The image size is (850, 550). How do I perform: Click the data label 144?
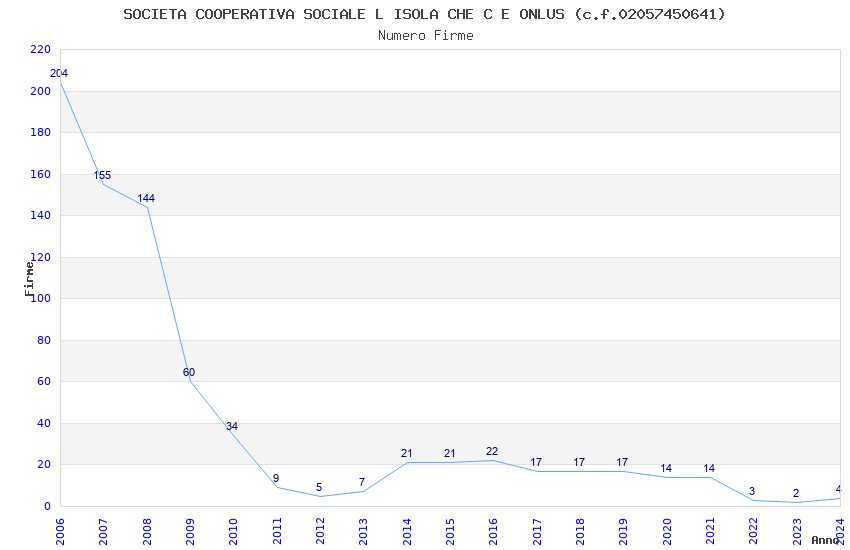coord(146,198)
